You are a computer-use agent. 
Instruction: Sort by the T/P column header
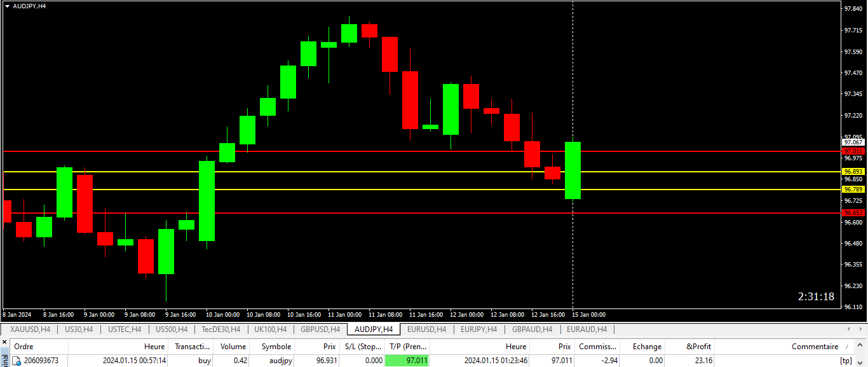point(407,347)
